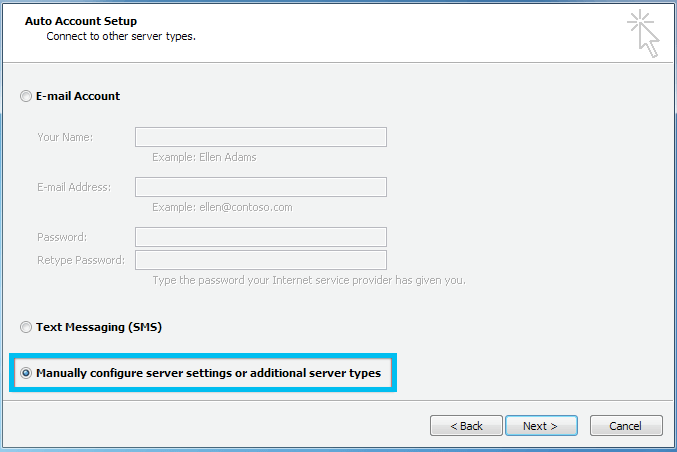
Task: Click the "Password:" label text
Action: [x=62, y=237]
